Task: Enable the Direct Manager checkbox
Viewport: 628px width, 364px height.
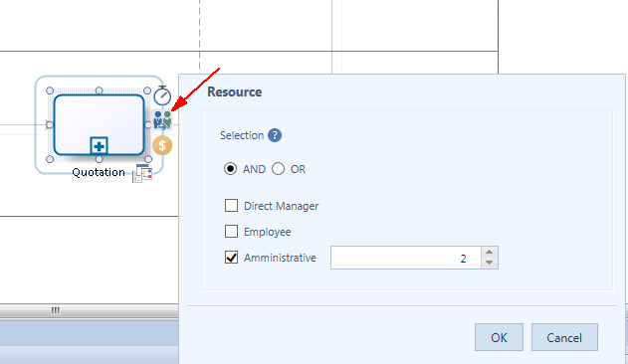Action: tap(231, 206)
